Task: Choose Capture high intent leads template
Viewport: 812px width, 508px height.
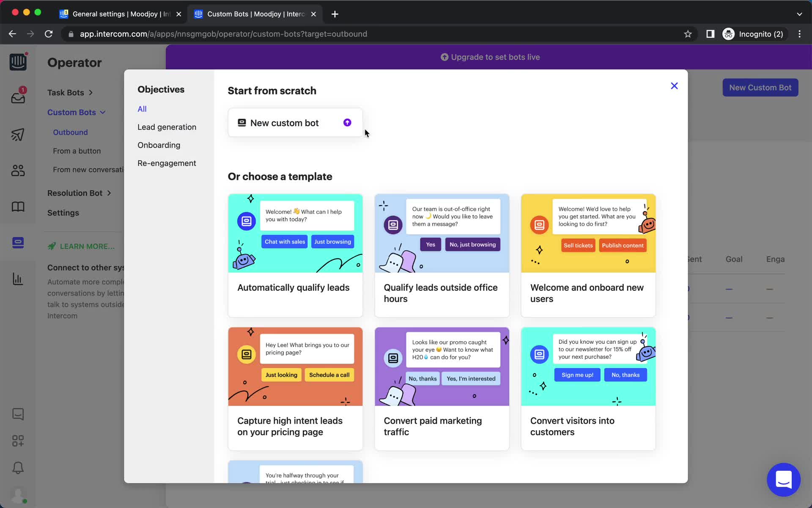Action: point(295,389)
